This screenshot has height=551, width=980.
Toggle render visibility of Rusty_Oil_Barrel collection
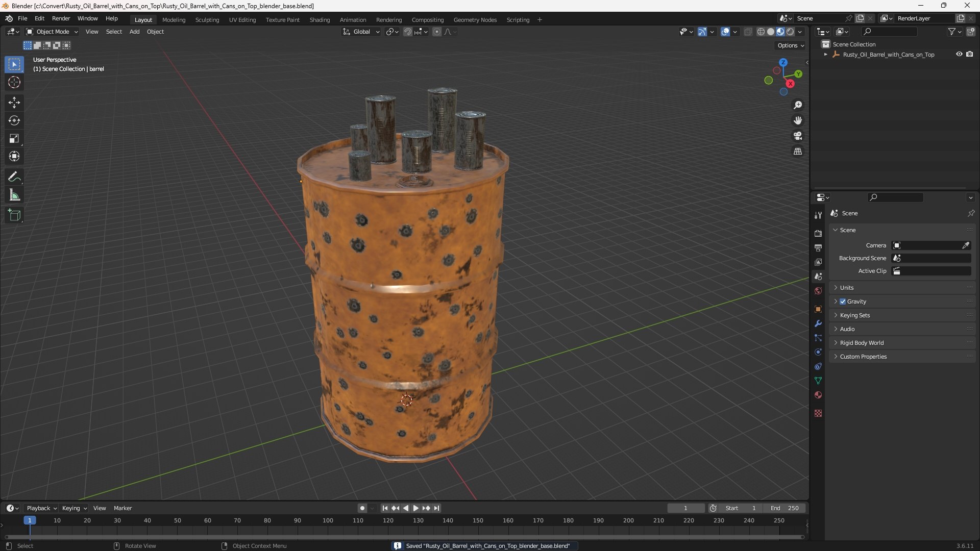pyautogui.click(x=970, y=54)
